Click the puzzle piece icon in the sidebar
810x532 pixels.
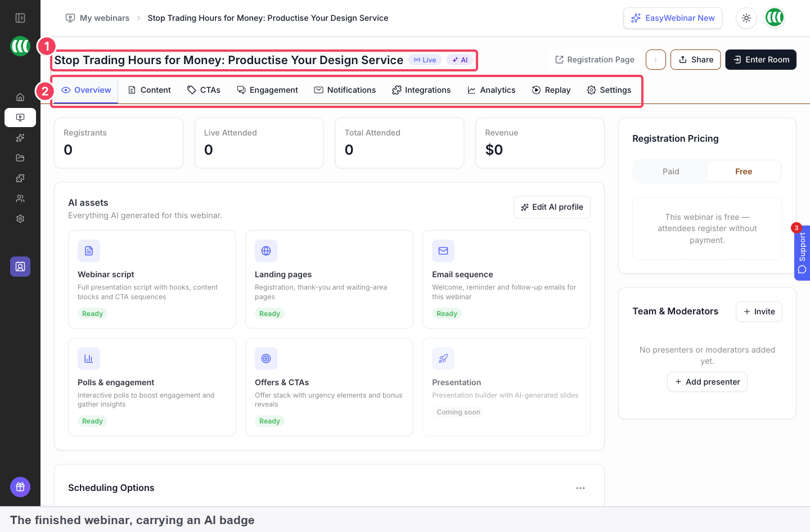[x=20, y=178]
